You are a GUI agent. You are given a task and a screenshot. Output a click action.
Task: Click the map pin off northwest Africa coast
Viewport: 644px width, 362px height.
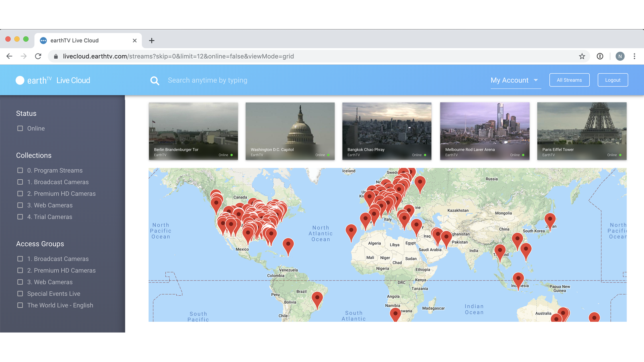pyautogui.click(x=351, y=233)
